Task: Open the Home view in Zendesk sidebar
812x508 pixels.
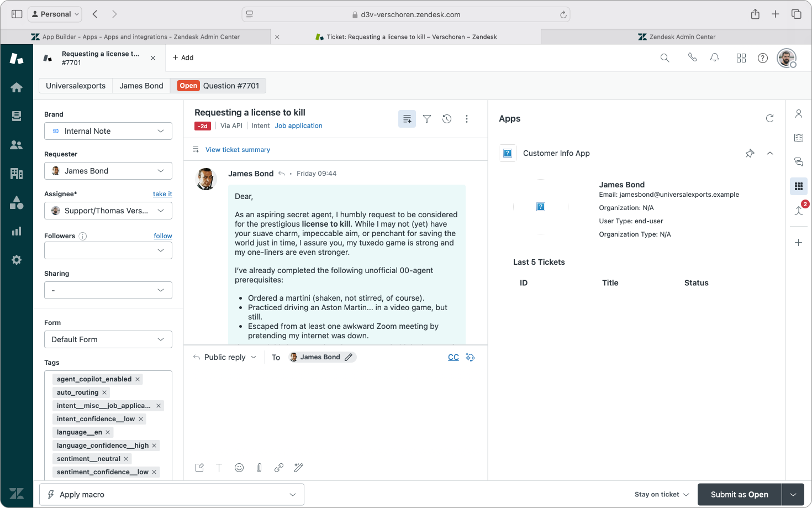Action: [17, 87]
